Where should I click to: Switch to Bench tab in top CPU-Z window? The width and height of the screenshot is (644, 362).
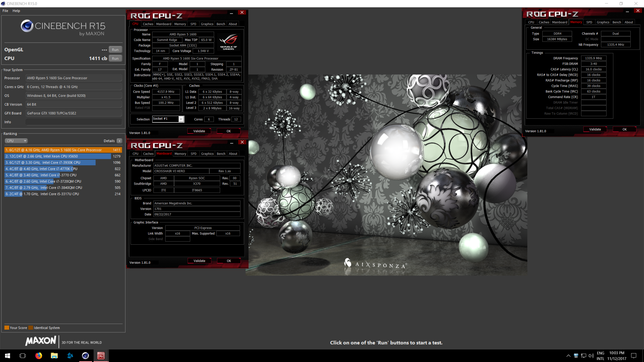coord(221,24)
